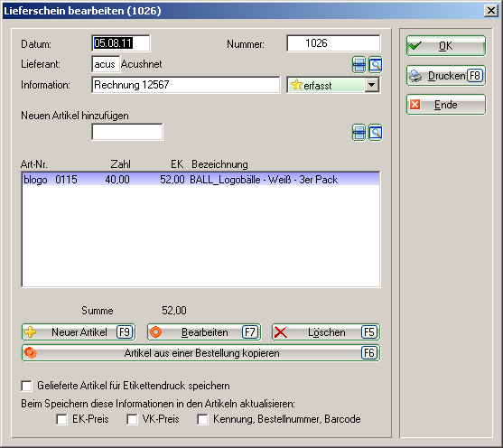
Task: Click Information field with Rechnung 12567
Action: 186,85
